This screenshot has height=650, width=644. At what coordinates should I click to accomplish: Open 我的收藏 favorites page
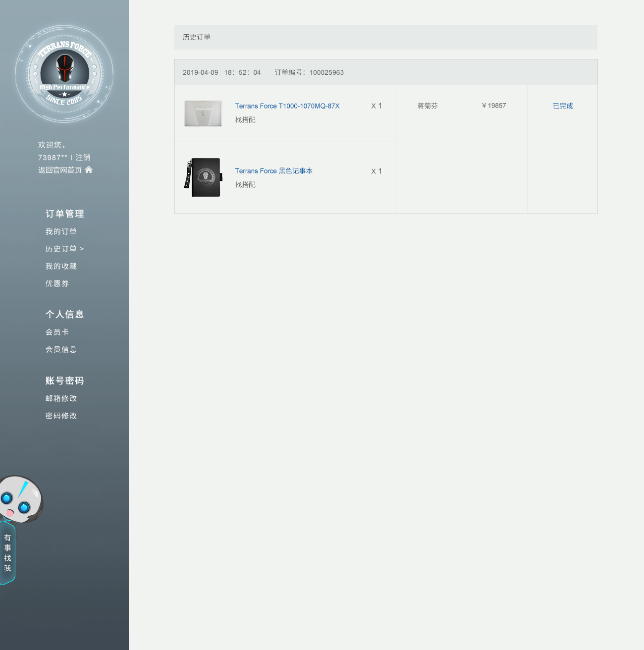click(x=61, y=266)
